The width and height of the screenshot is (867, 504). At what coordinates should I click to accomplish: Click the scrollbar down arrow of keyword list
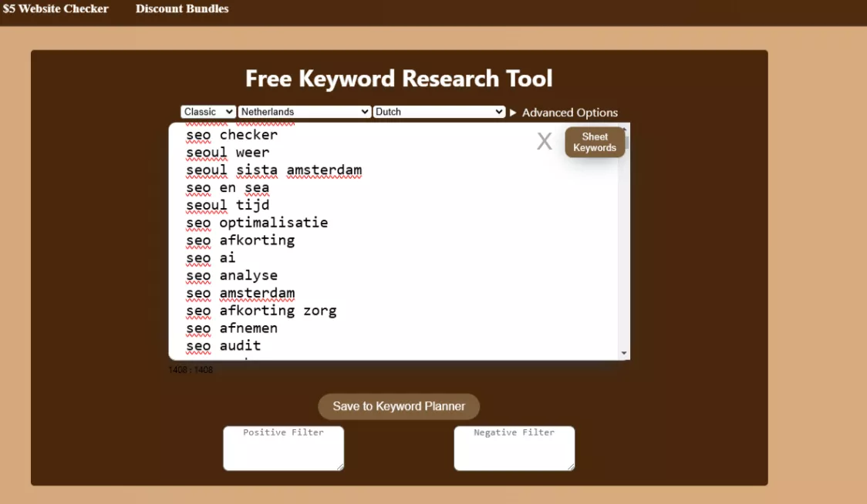(623, 354)
